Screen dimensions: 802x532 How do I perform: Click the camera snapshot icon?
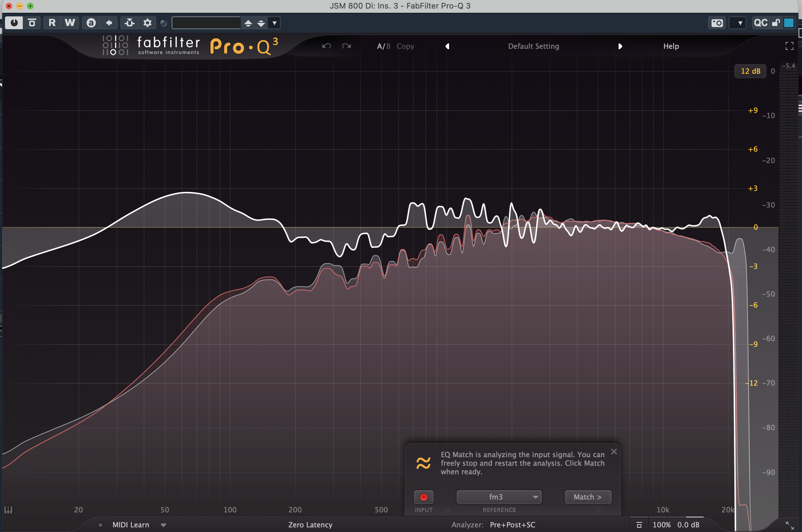(x=717, y=23)
